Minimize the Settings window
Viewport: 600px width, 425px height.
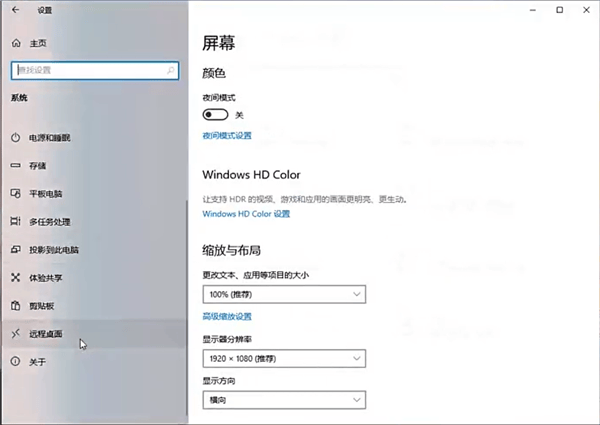[x=533, y=10]
